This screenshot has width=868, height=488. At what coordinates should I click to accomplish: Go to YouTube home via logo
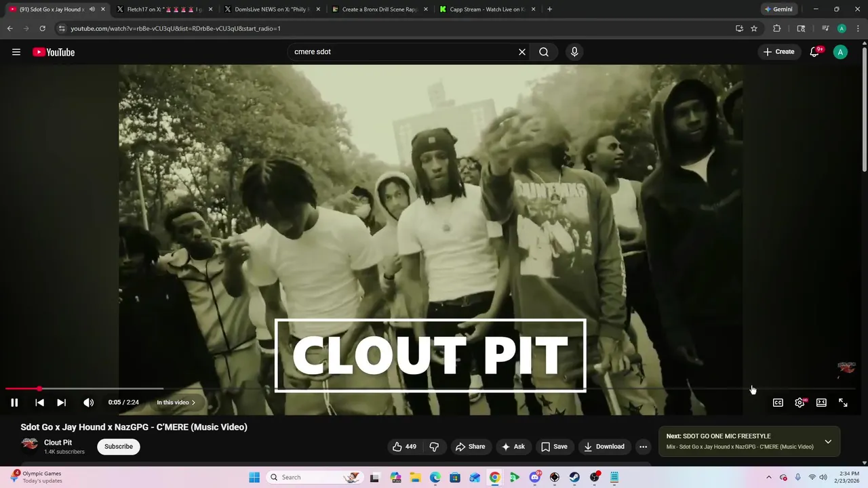tap(54, 52)
